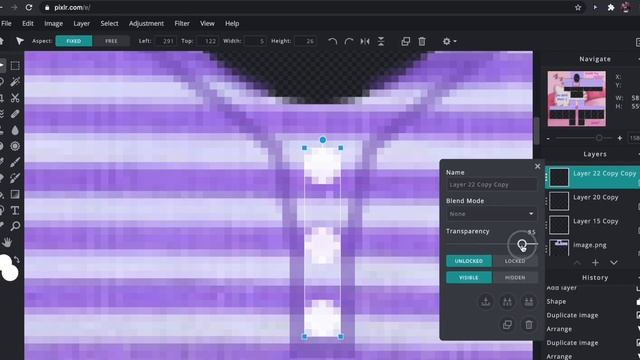The height and width of the screenshot is (360, 640).
Task: Select the Heal bandage tool
Action: (x=15, y=114)
